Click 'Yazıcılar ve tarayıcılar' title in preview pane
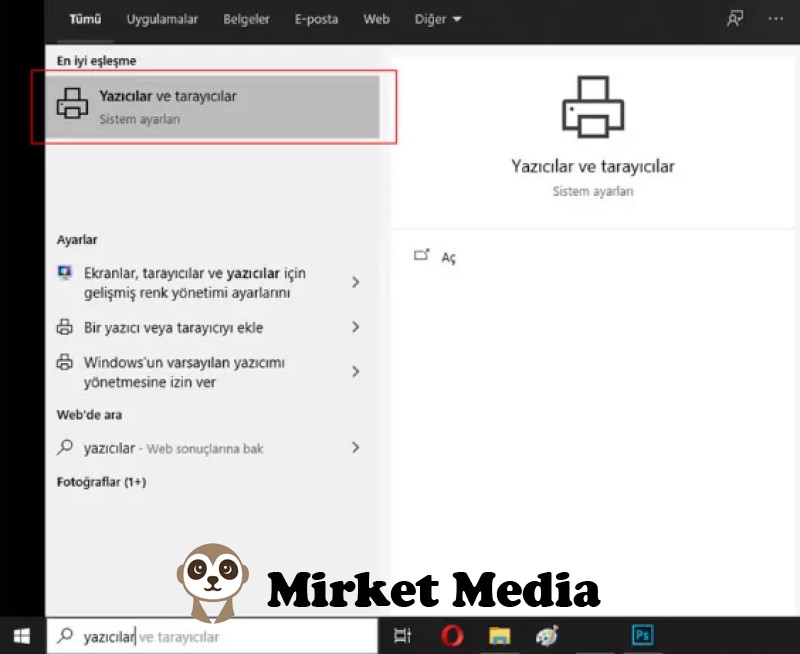Image resolution: width=800 pixels, height=654 pixels. [x=593, y=166]
